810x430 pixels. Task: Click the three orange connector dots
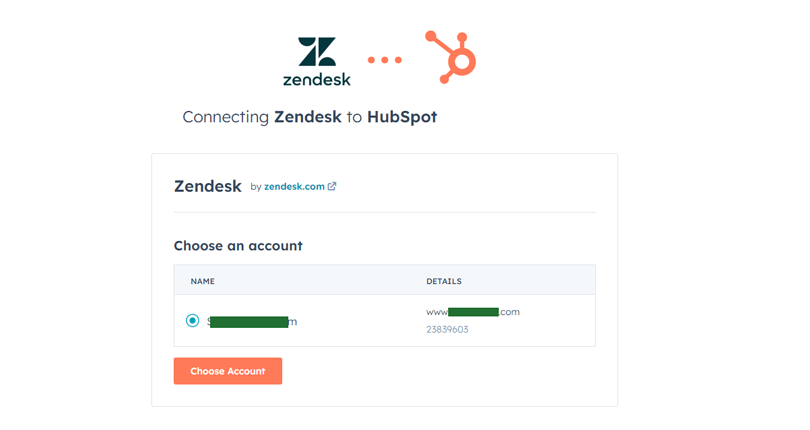[384, 60]
